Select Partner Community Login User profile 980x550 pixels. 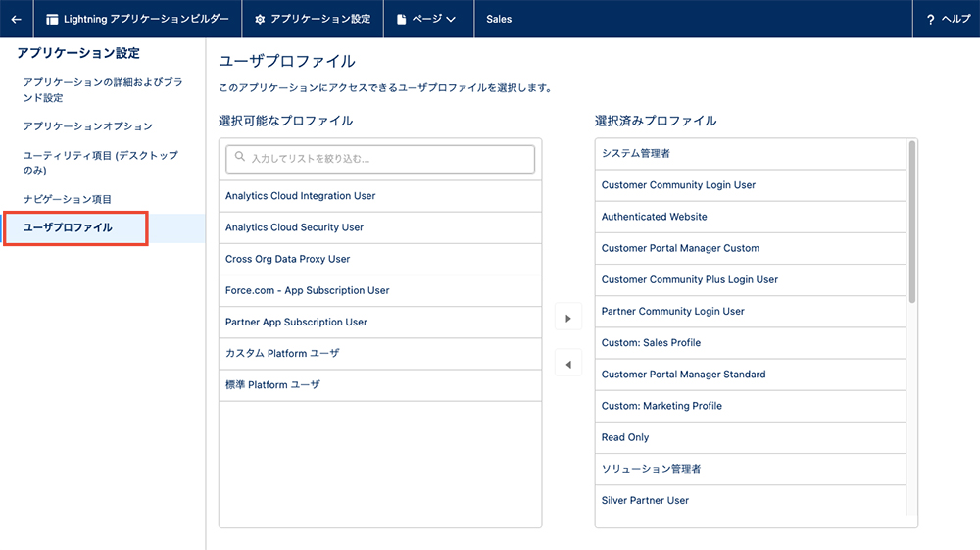(x=751, y=311)
